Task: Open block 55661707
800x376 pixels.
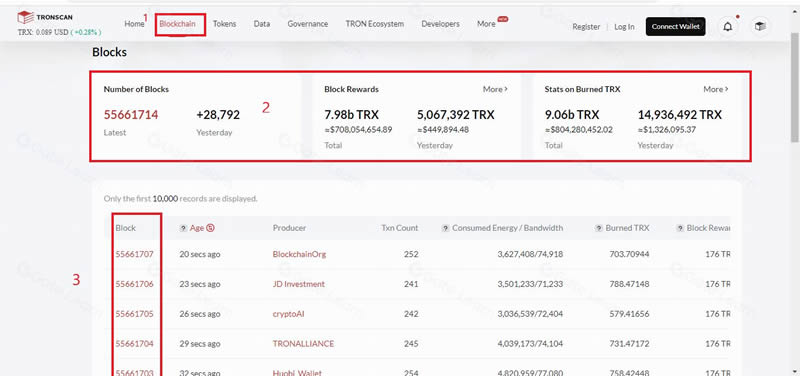Action: tap(134, 254)
